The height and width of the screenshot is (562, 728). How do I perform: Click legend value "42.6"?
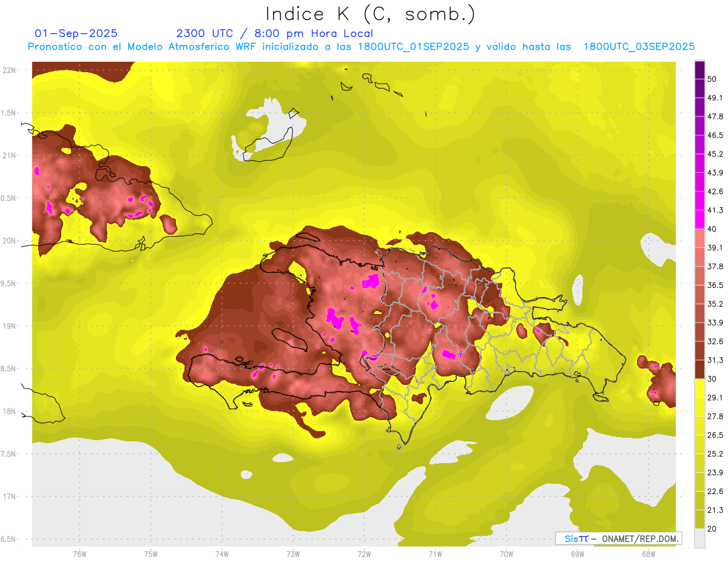pyautogui.click(x=715, y=192)
